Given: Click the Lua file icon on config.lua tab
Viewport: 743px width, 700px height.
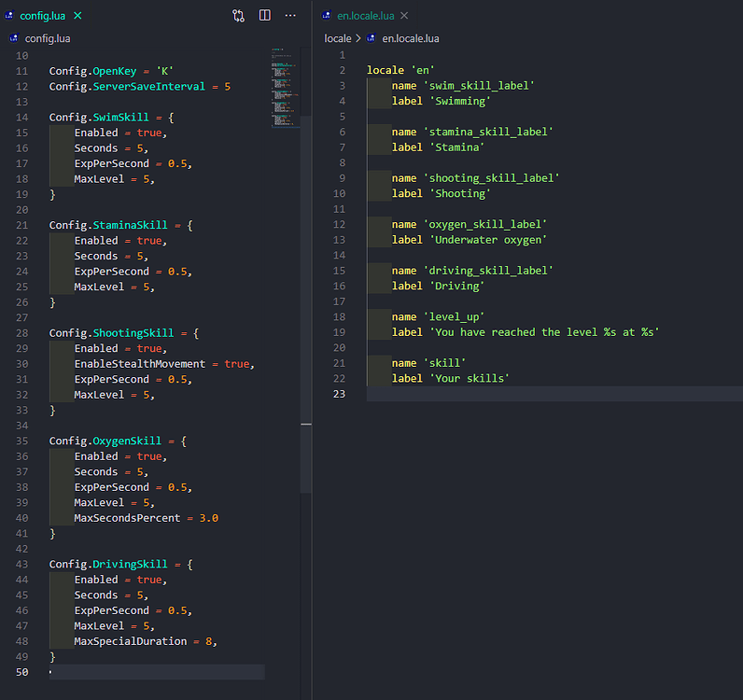Looking at the screenshot, I should coord(10,16).
